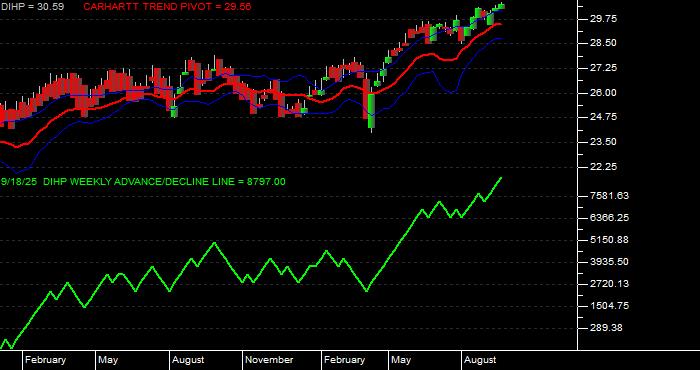Click the 28.50 price axis value

point(604,43)
